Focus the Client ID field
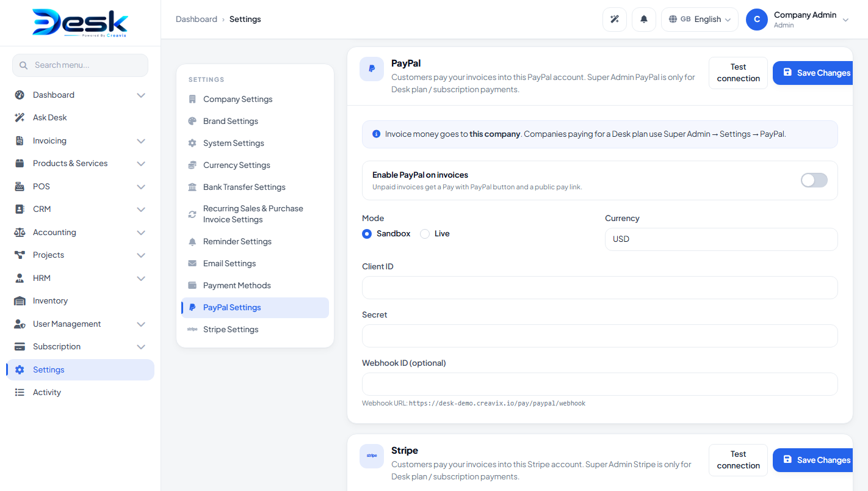The width and height of the screenshot is (868, 491). 599,288
